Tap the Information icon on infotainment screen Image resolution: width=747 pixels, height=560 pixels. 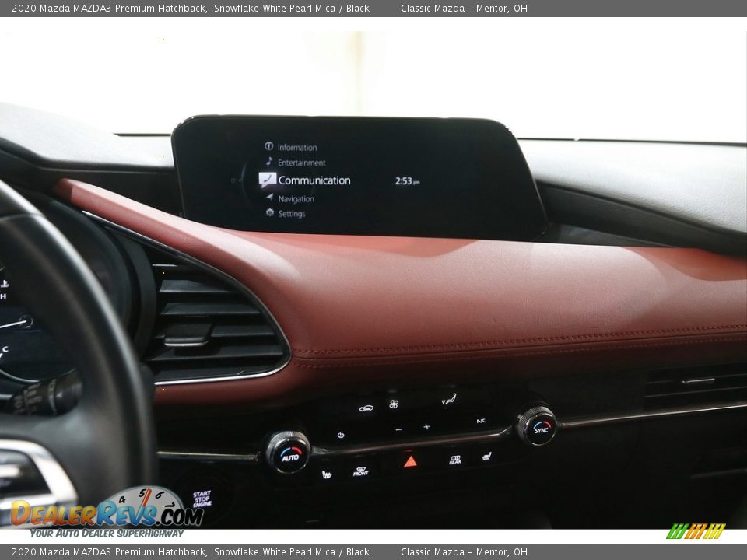(x=268, y=146)
